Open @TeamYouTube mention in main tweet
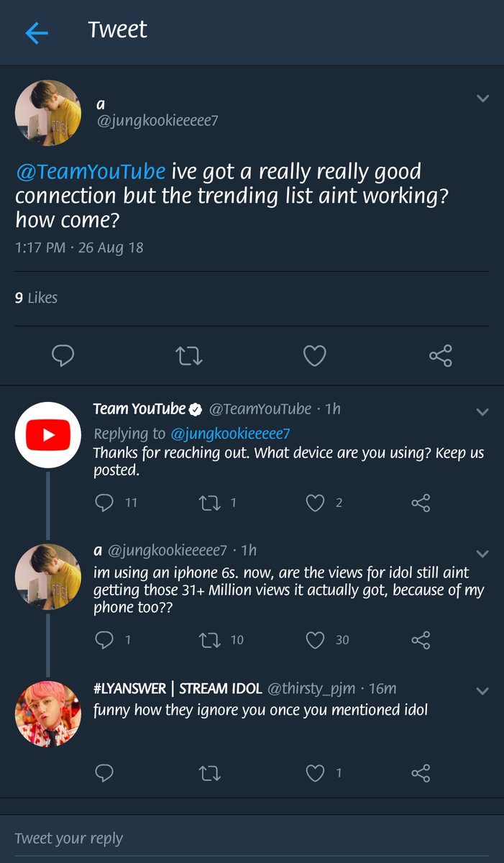Screen dimensions: 504x863 click(91, 172)
